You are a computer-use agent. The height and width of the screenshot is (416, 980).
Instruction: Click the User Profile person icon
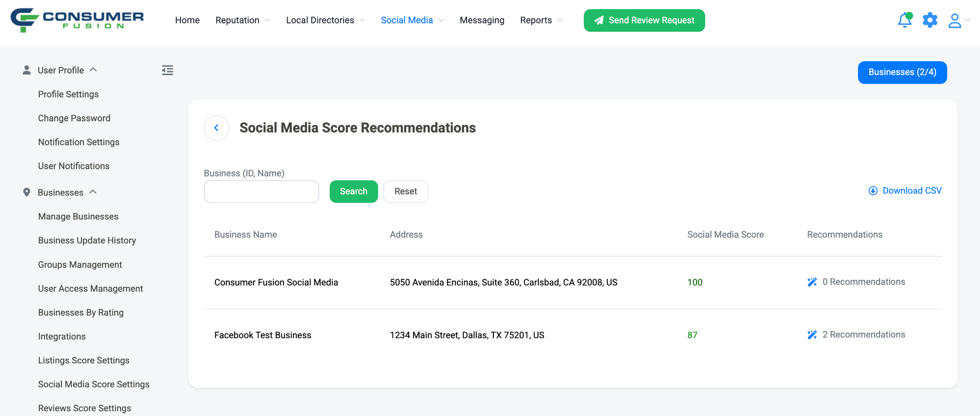(x=27, y=70)
